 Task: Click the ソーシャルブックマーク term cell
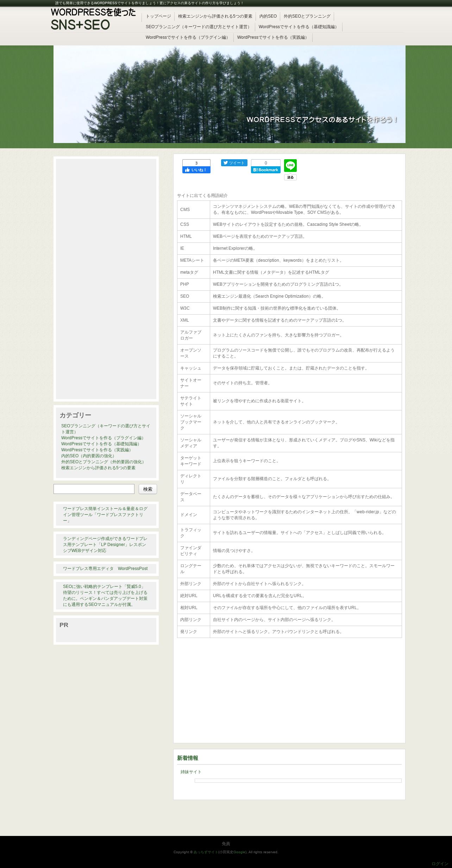pos(194,422)
